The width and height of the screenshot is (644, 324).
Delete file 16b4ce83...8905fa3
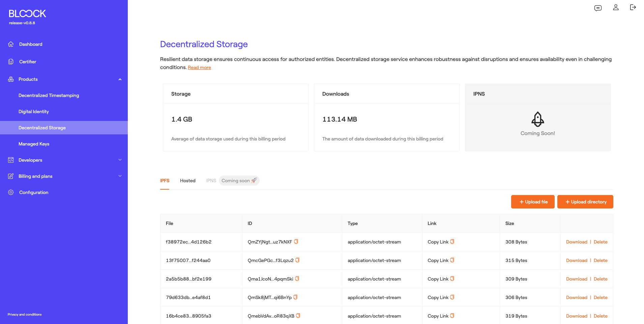(601, 316)
